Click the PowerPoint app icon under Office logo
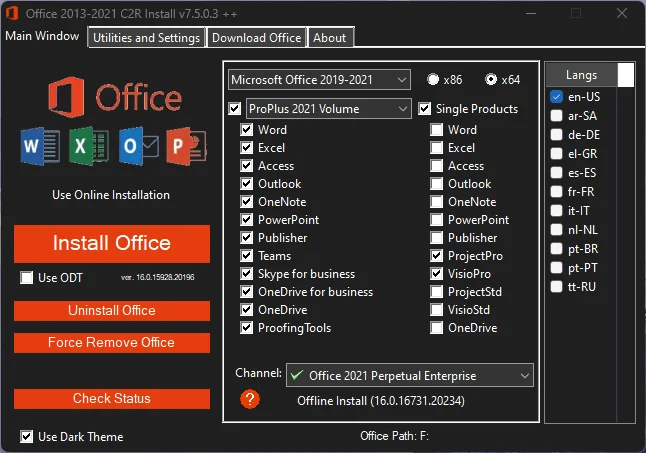Image resolution: width=646 pixels, height=453 pixels. pyautogui.click(x=186, y=146)
